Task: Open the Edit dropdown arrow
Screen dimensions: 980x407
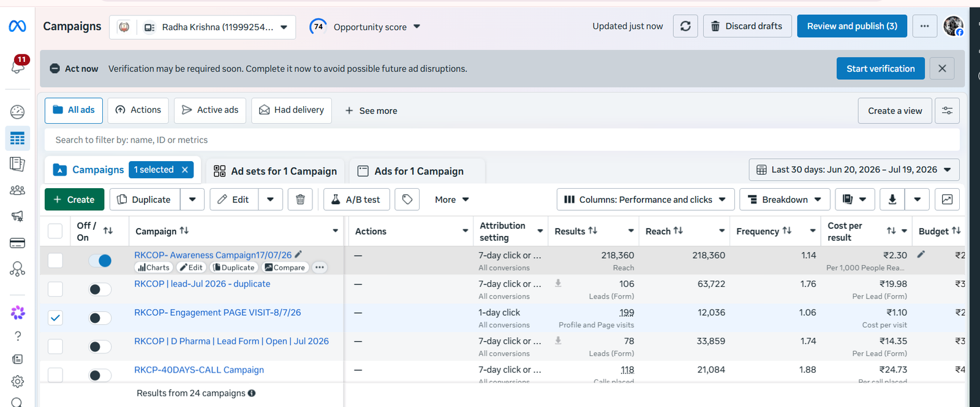Action: coord(270,200)
